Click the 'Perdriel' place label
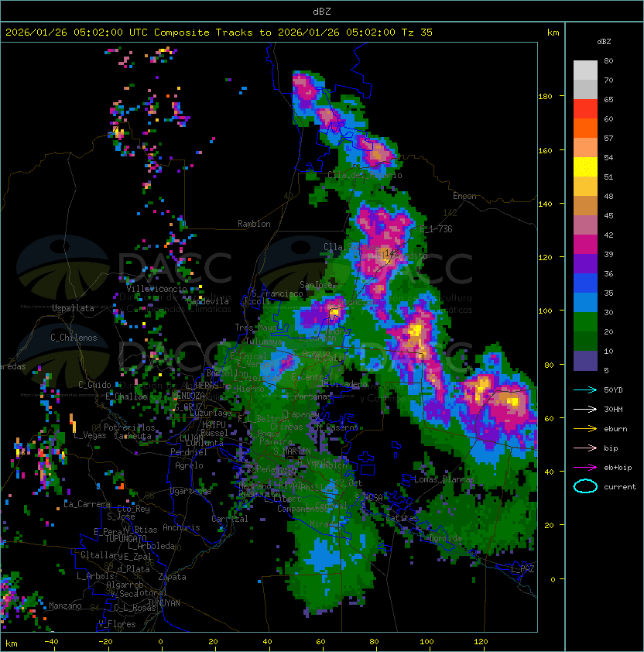The width and height of the screenshot is (644, 652). click(189, 452)
